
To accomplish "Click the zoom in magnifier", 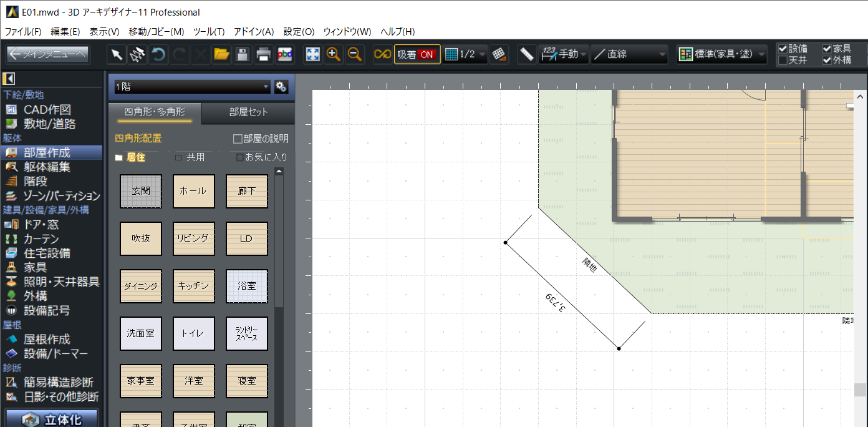I will pyautogui.click(x=334, y=54).
